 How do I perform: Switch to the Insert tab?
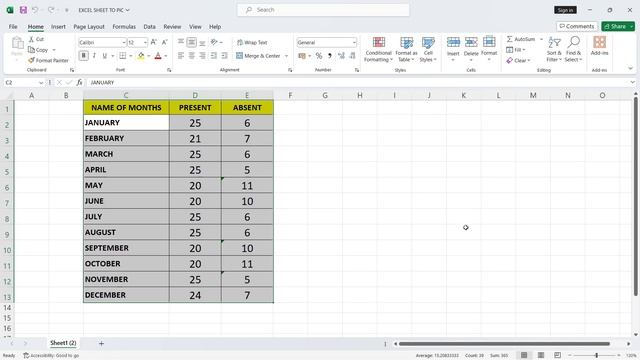point(58,27)
